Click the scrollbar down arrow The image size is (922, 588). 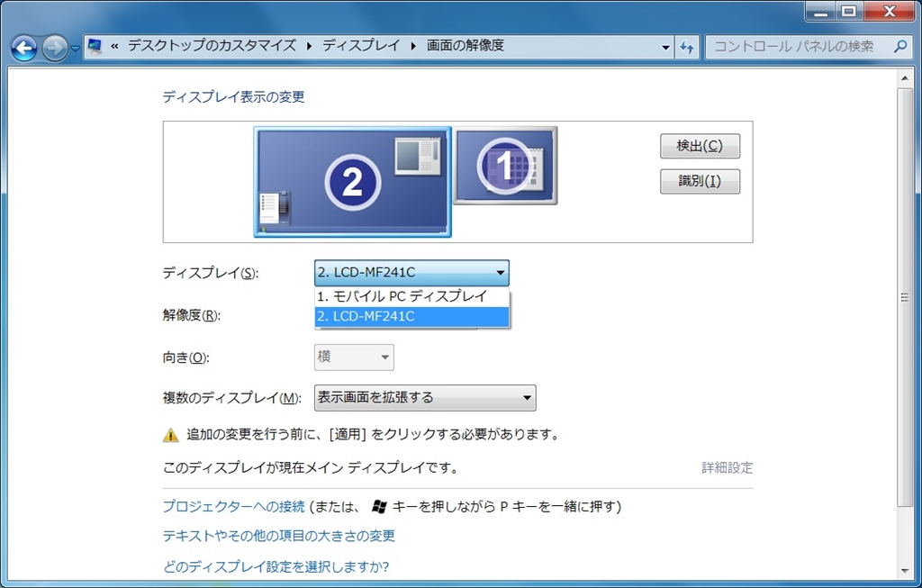click(x=904, y=570)
